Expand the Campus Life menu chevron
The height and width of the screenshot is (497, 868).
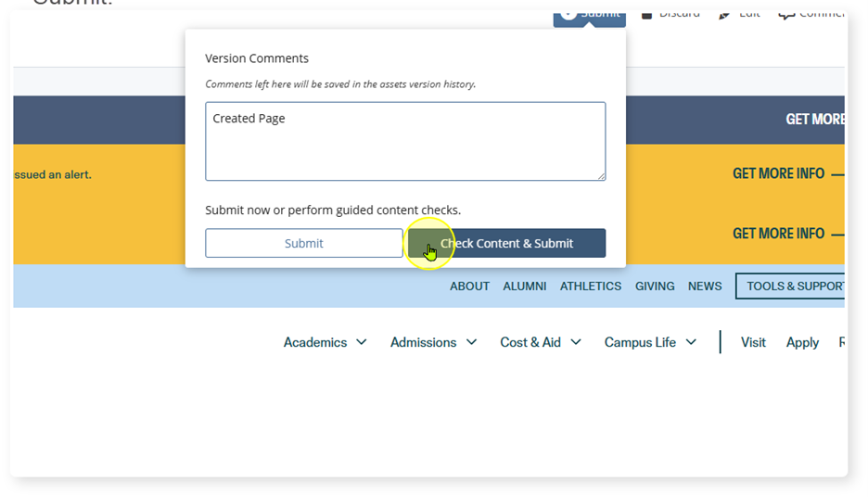691,342
